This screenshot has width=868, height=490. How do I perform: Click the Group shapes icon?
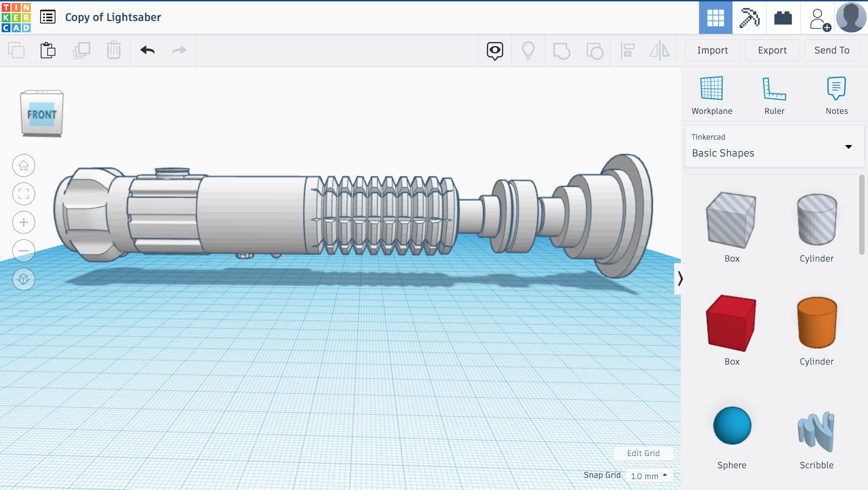(x=561, y=51)
